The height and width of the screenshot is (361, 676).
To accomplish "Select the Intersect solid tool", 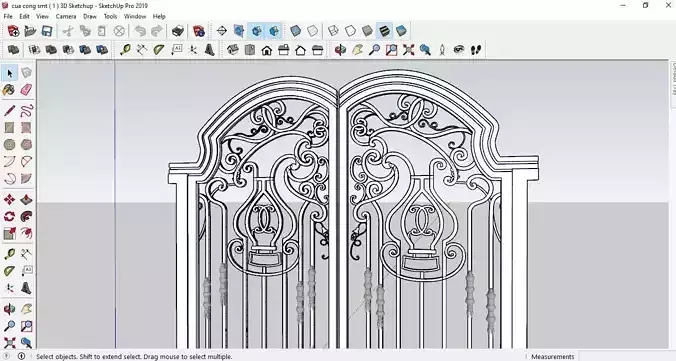I will [x=34, y=50].
